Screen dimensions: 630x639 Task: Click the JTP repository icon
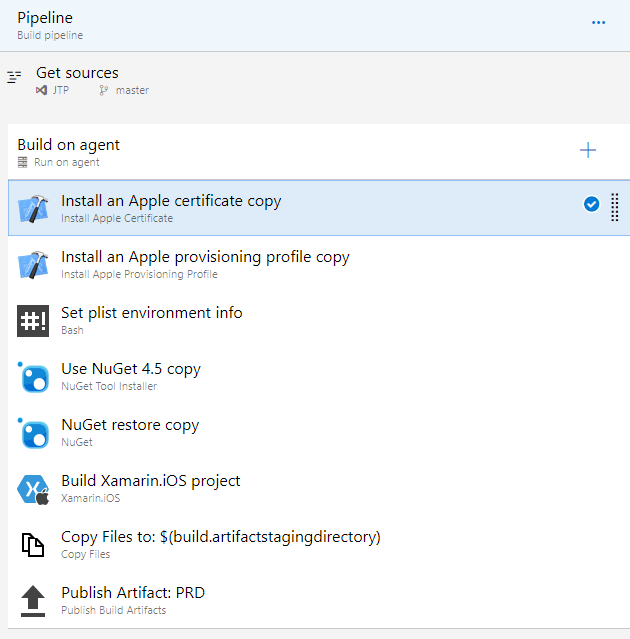(x=41, y=90)
